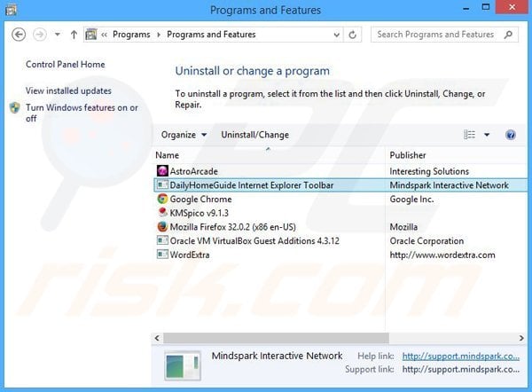Open the address bar history dropdown
The height and width of the screenshot is (392, 532).
(x=336, y=35)
